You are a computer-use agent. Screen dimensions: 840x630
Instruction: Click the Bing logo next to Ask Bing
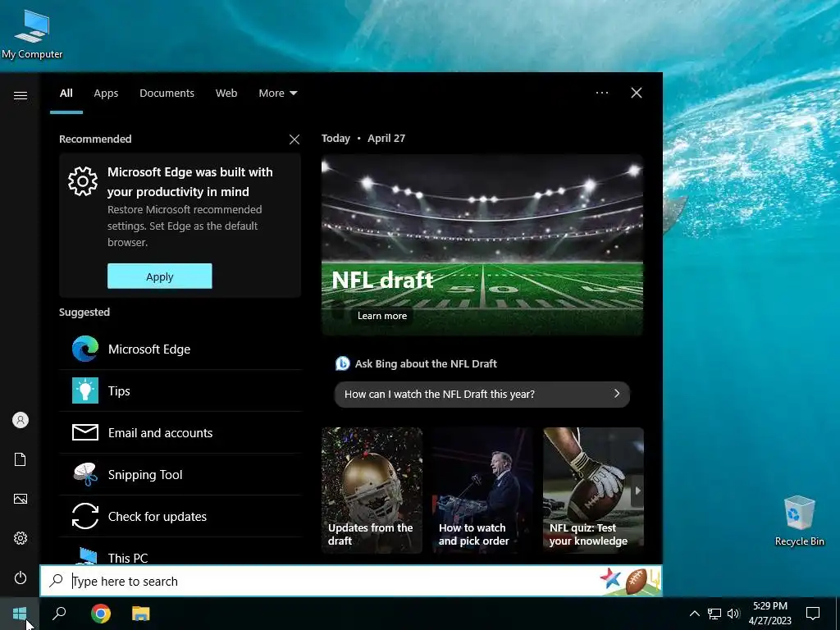pyautogui.click(x=342, y=363)
